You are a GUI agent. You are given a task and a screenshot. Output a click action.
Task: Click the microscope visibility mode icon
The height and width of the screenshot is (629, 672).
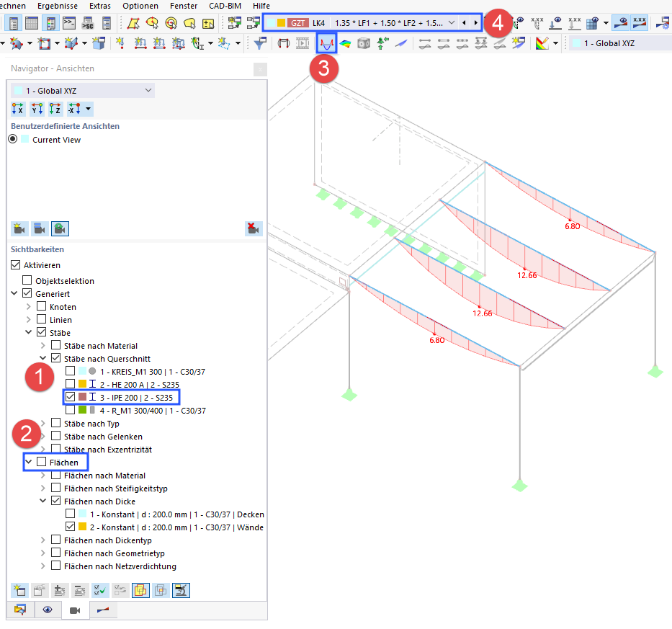[181, 590]
